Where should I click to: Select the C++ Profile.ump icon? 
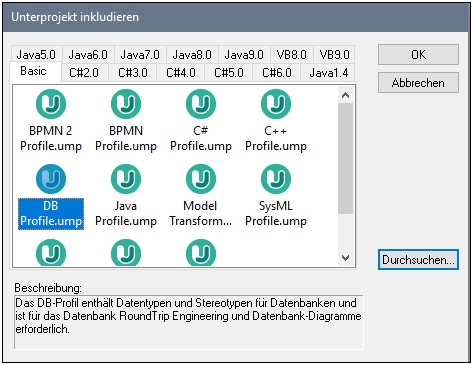276,104
